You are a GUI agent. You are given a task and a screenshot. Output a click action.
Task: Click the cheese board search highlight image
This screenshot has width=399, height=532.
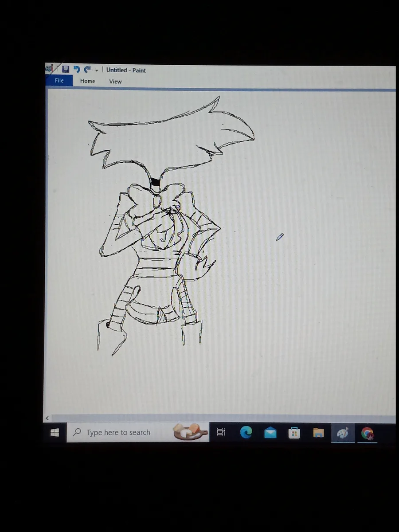190,432
